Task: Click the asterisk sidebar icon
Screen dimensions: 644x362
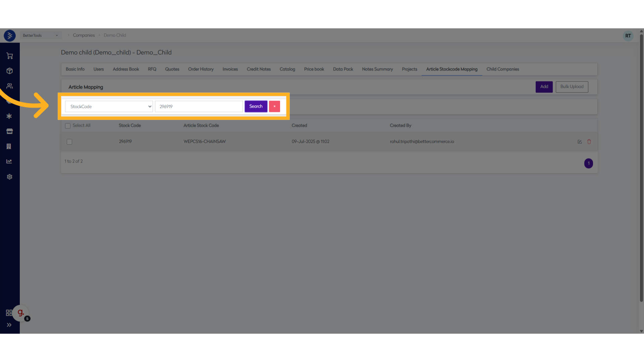Action: point(9,116)
